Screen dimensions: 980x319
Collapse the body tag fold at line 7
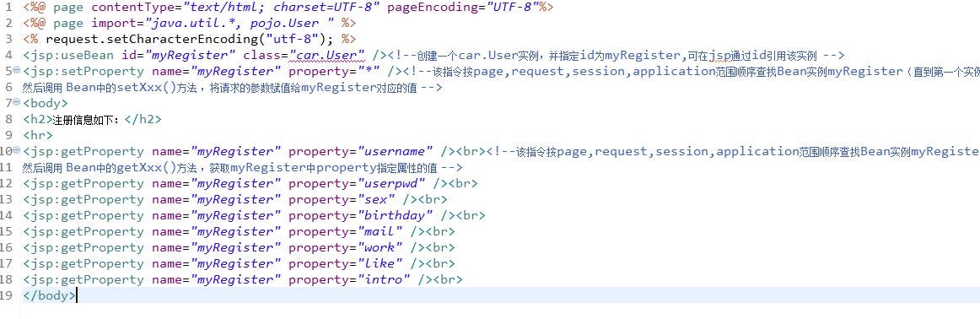click(16, 103)
